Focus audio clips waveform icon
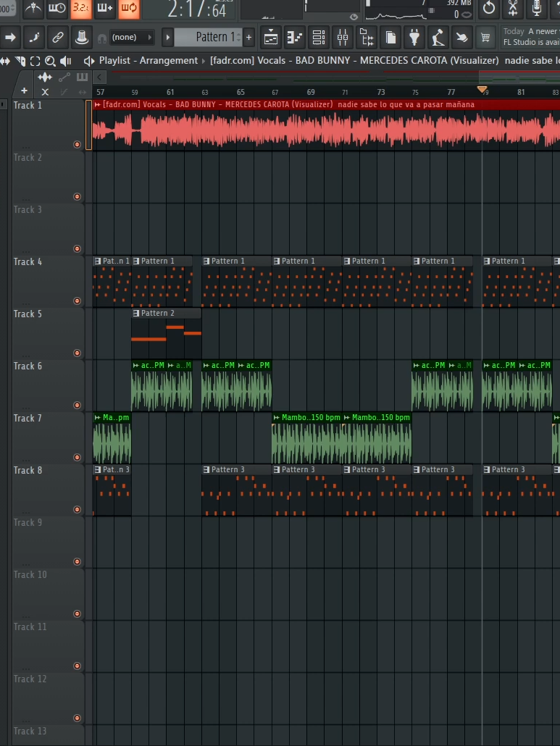 [45, 77]
